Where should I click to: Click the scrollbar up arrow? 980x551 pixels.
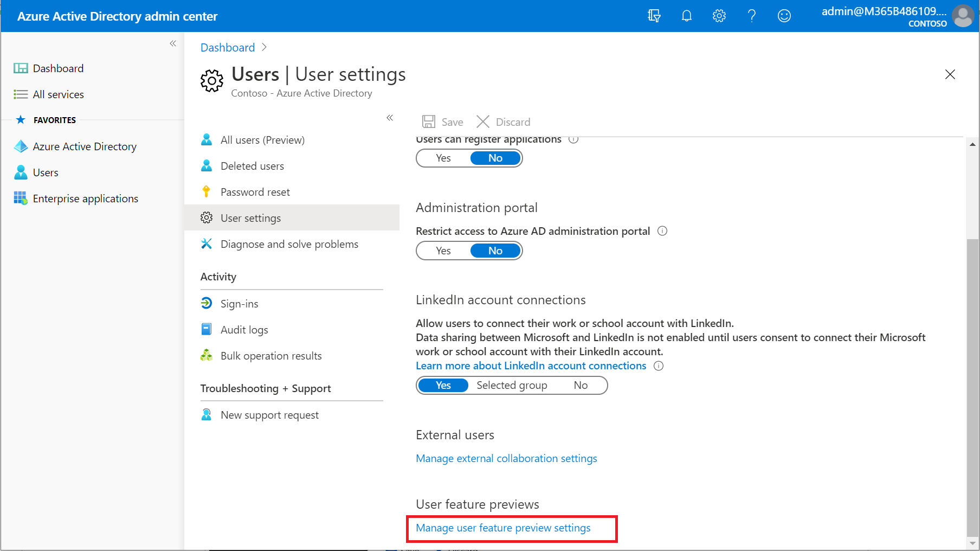point(972,144)
